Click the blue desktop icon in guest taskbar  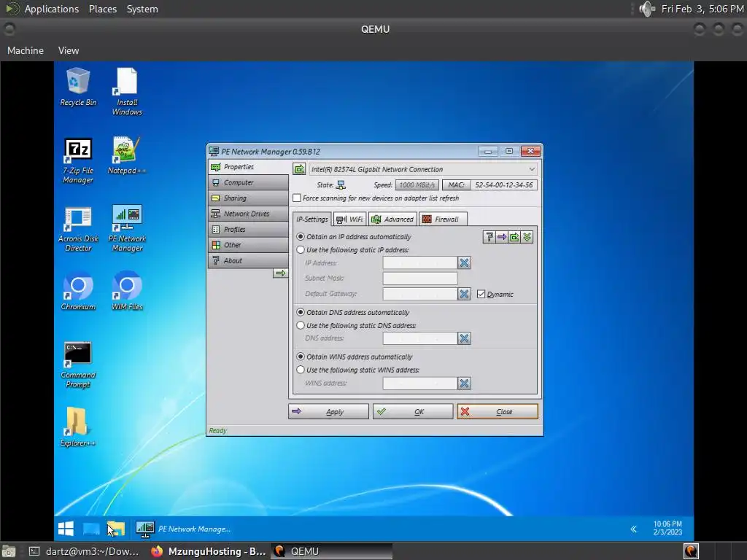(91, 529)
